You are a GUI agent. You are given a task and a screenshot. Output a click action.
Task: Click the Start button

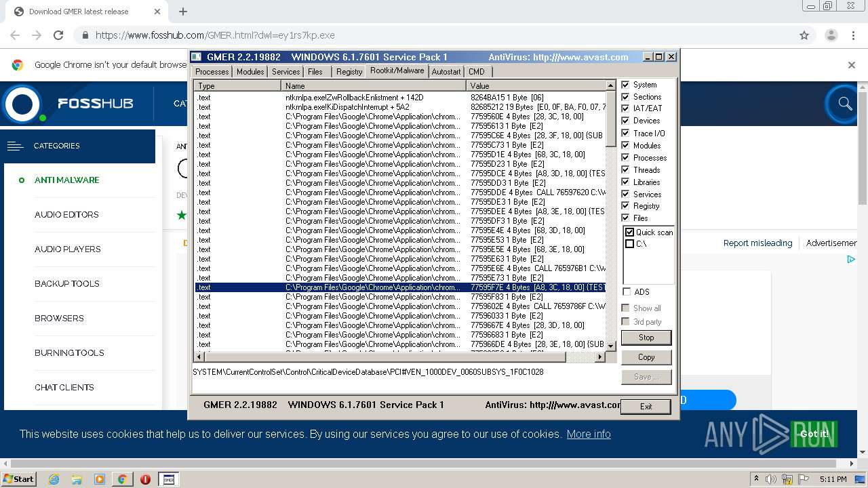click(18, 479)
